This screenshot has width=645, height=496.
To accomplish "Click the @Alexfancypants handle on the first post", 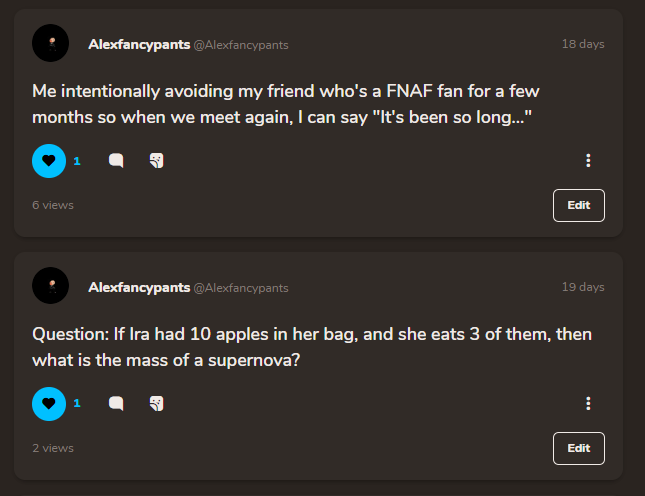I will point(241,45).
